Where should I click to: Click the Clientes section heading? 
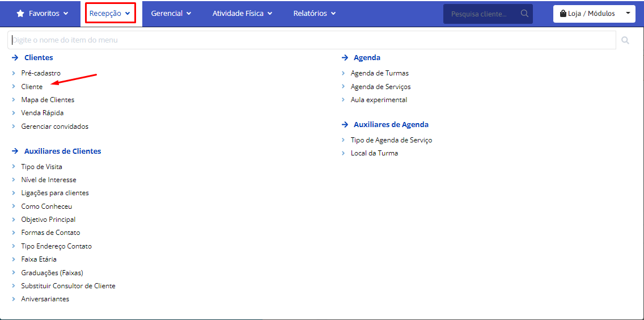39,58
